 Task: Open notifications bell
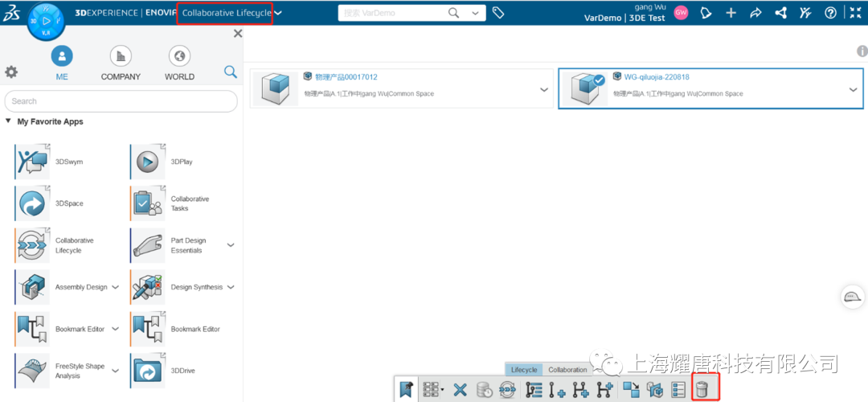(706, 13)
